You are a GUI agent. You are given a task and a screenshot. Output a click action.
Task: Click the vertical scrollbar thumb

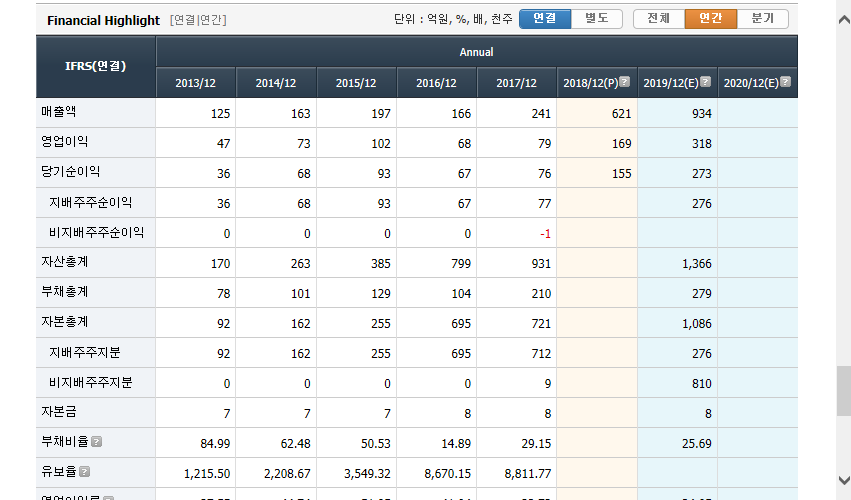pyautogui.click(x=843, y=391)
